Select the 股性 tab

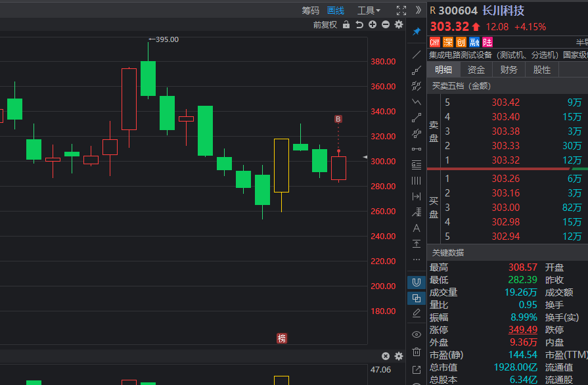coord(542,70)
